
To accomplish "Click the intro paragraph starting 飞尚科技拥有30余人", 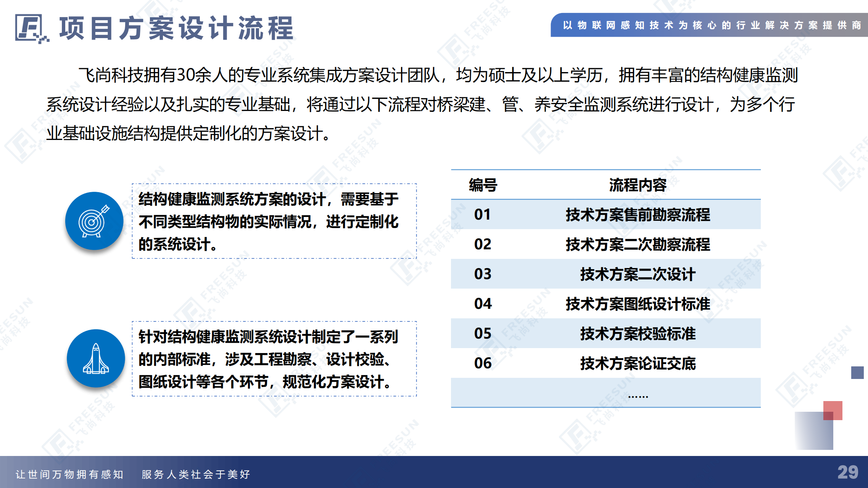I will coord(422,104).
